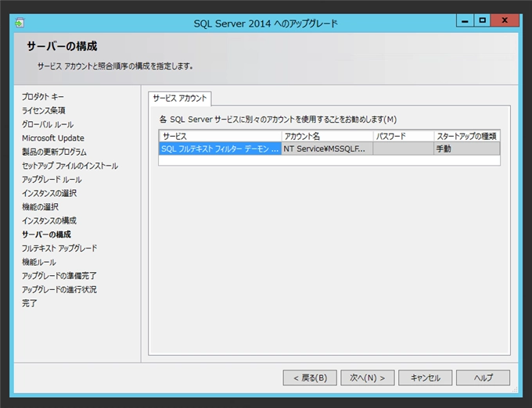Maximize the SQL Server 2014 upgrade window

coord(483,20)
